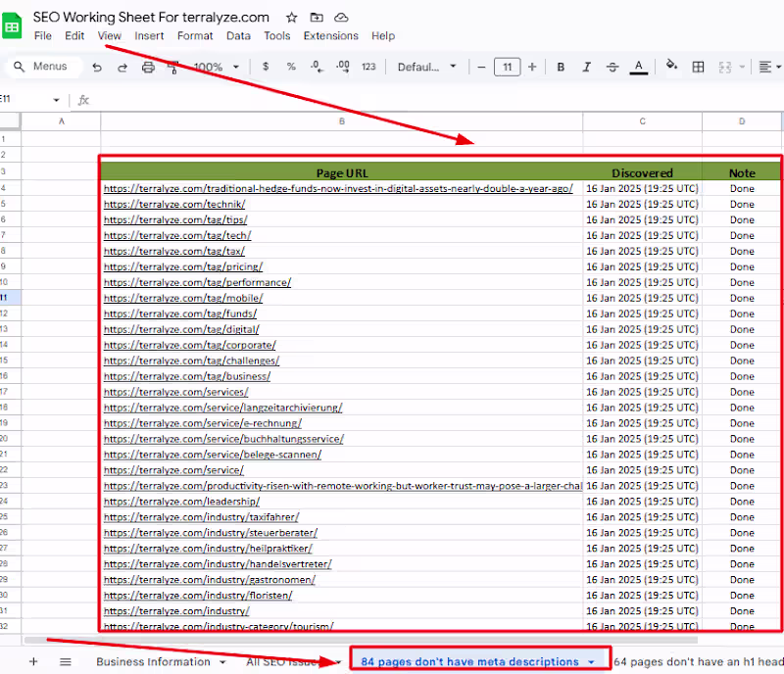Click the Redo arrow
Screen dimensions: 784x674
coord(122,67)
